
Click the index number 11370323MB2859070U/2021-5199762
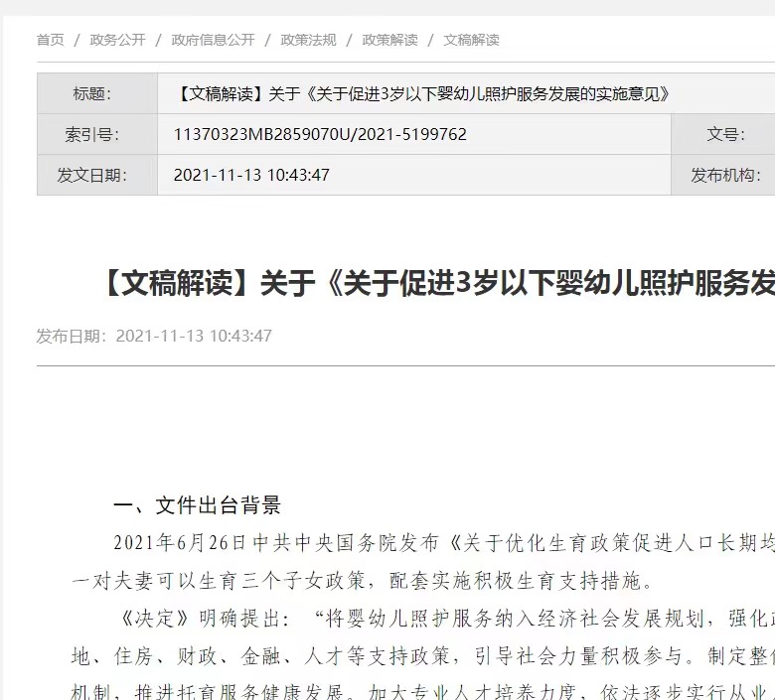click(320, 134)
